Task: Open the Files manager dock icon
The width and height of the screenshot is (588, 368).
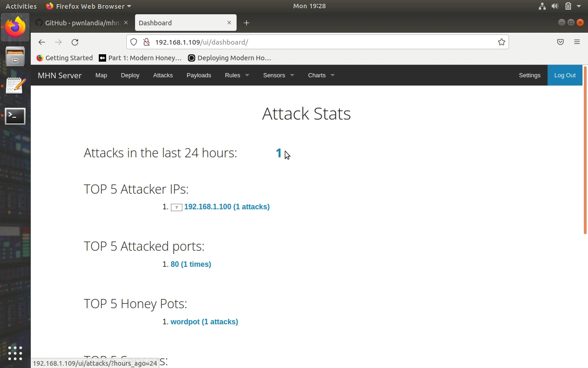Action: 15,57
